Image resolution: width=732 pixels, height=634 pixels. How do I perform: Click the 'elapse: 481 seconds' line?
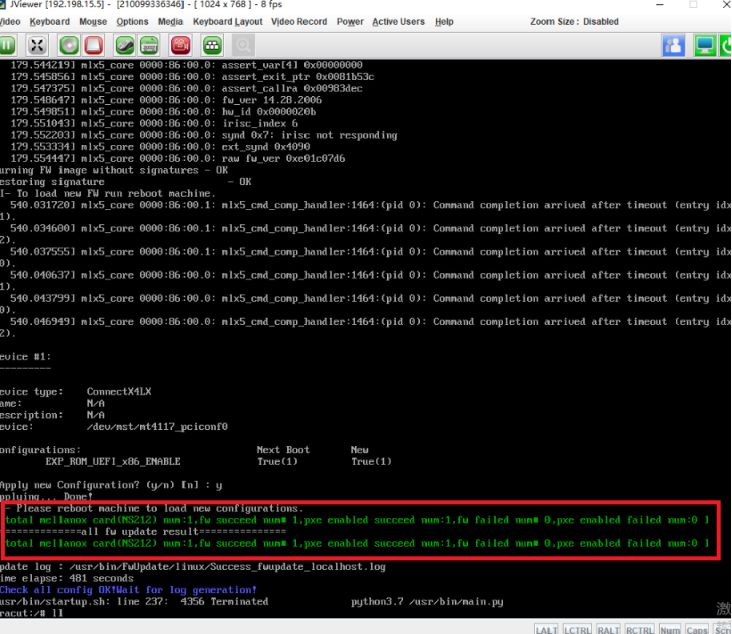(67, 578)
